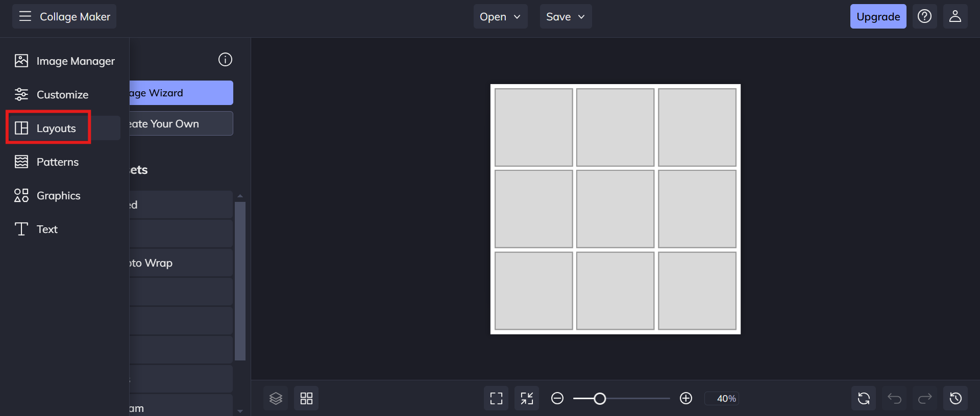This screenshot has width=980, height=416.
Task: Open the Customize settings panel
Action: coord(64,95)
